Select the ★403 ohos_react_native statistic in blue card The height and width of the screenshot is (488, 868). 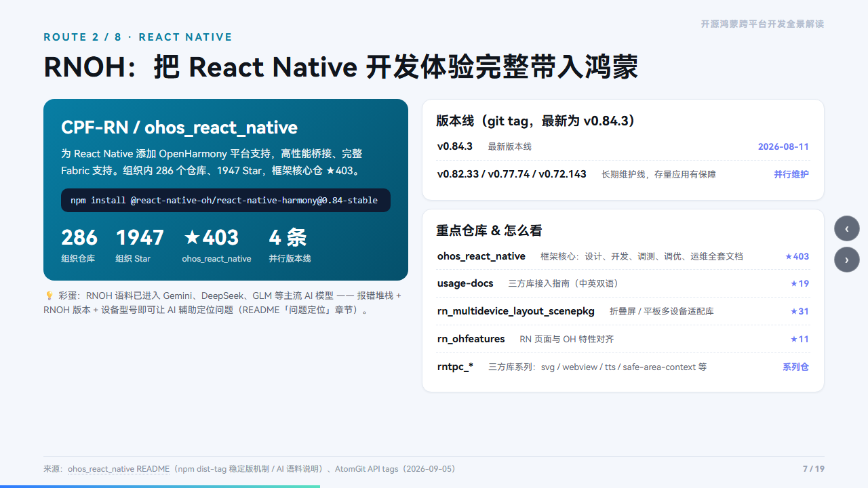[x=216, y=245]
